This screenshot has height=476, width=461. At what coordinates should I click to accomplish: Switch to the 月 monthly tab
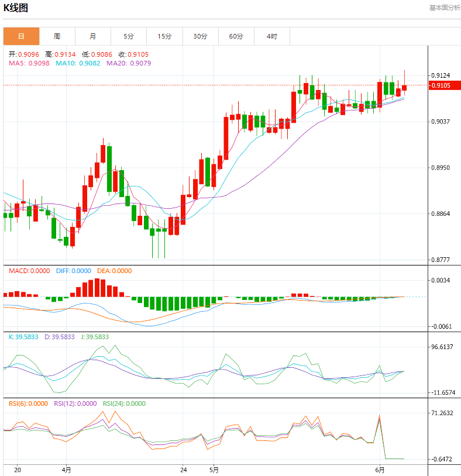coord(93,36)
